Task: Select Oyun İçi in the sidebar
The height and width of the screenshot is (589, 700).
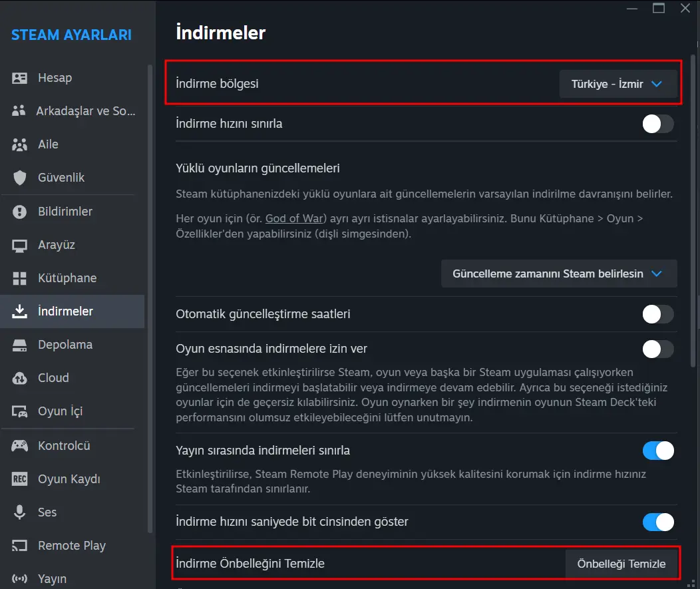Action: click(73, 411)
